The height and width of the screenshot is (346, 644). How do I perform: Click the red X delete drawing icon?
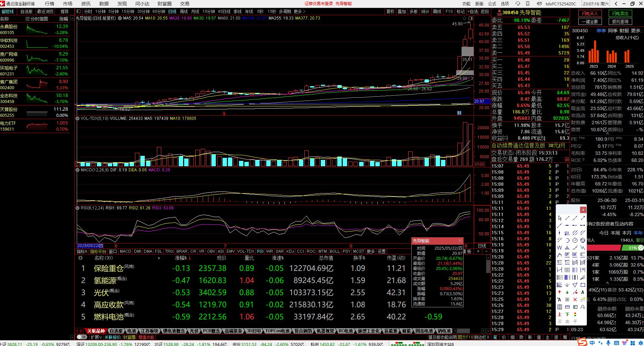click(x=575, y=300)
